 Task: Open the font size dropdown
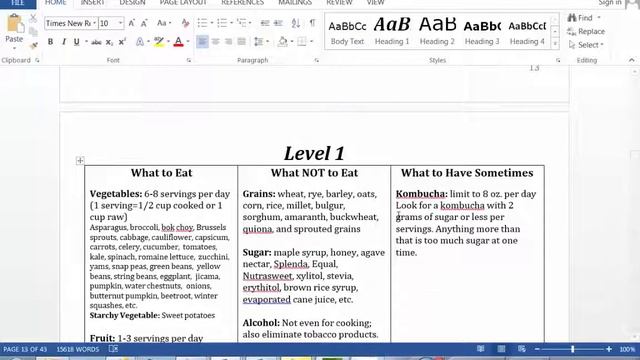pyautogui.click(x=120, y=23)
